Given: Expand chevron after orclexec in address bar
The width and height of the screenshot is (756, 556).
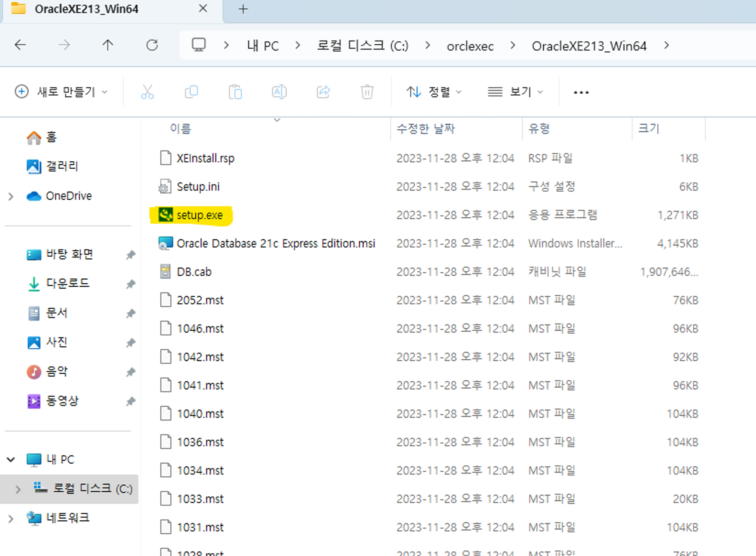Looking at the screenshot, I should (513, 45).
